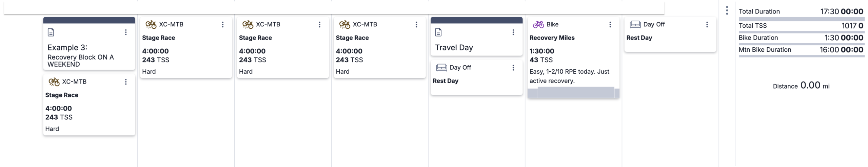The image size is (868, 167).
Task: Click the Recovery Miles workout intensity graph bar
Action: pyautogui.click(x=573, y=92)
